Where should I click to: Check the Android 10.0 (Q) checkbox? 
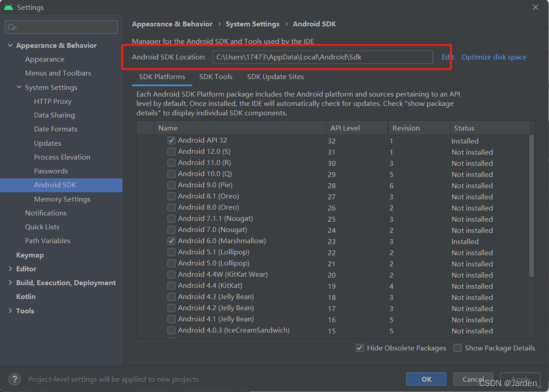point(171,174)
